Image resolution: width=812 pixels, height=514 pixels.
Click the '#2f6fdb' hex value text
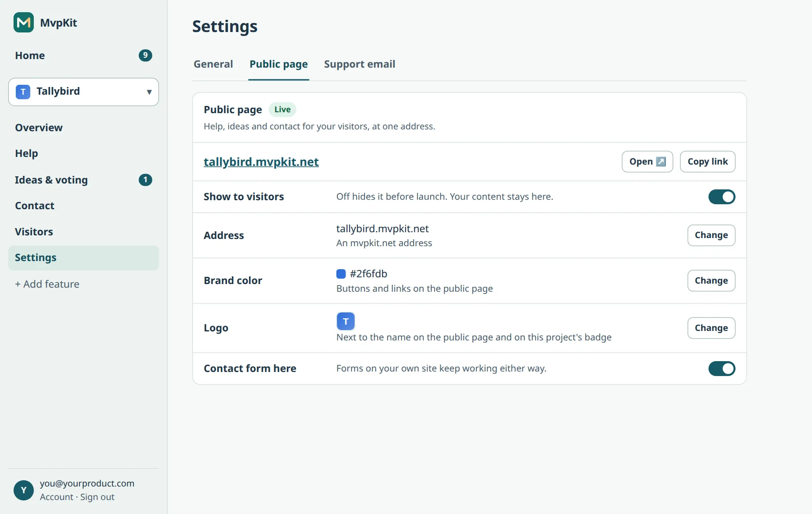[x=369, y=274]
